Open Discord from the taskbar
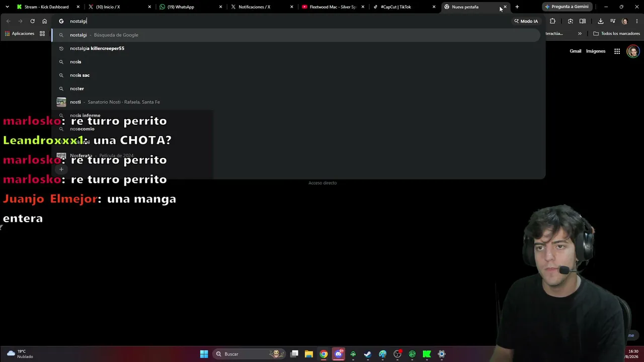 pos(338,354)
